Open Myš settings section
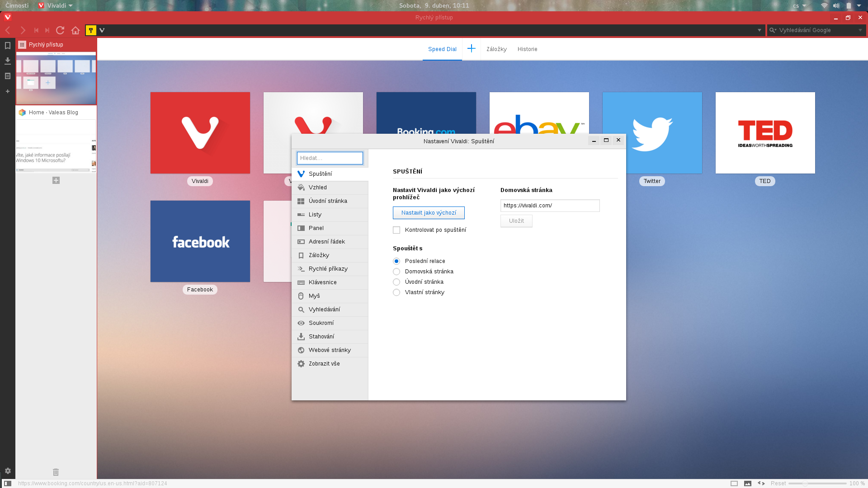The height and width of the screenshot is (488, 868). pyautogui.click(x=330, y=296)
